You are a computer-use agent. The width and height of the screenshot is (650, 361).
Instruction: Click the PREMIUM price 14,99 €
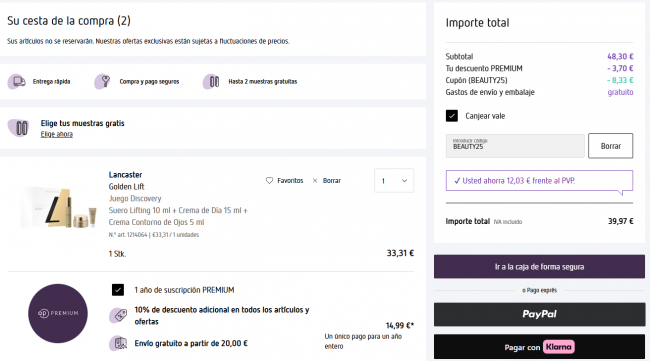400,325
